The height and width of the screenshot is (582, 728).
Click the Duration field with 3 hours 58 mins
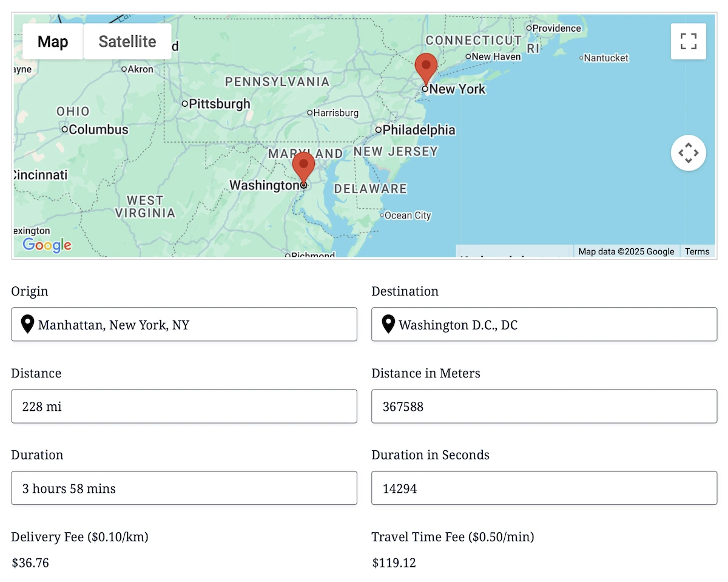(x=184, y=489)
